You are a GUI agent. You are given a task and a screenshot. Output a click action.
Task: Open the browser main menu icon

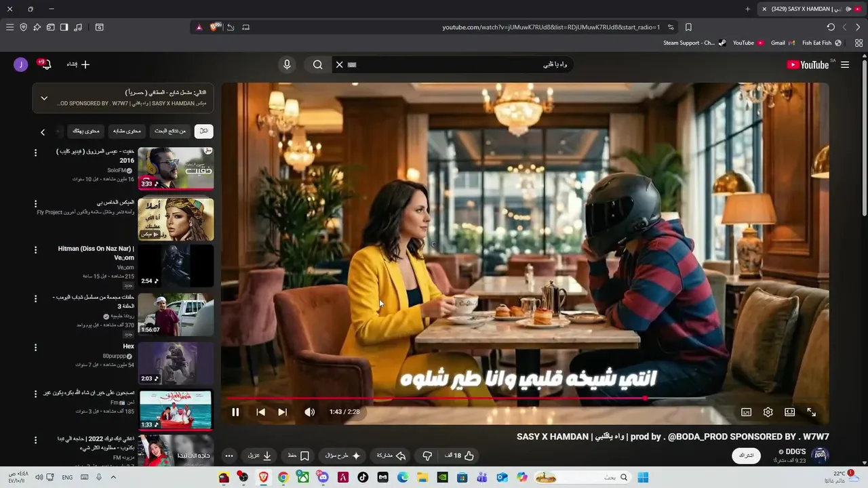(9, 27)
